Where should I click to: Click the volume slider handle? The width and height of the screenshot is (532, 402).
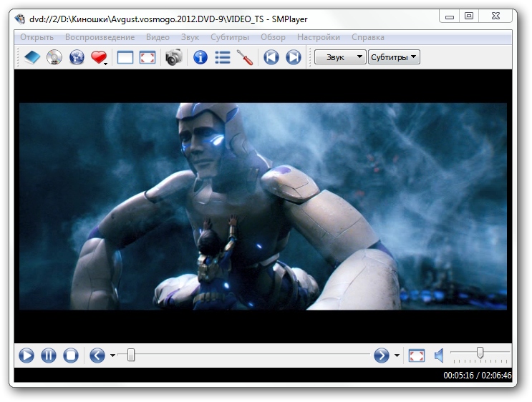coord(480,352)
